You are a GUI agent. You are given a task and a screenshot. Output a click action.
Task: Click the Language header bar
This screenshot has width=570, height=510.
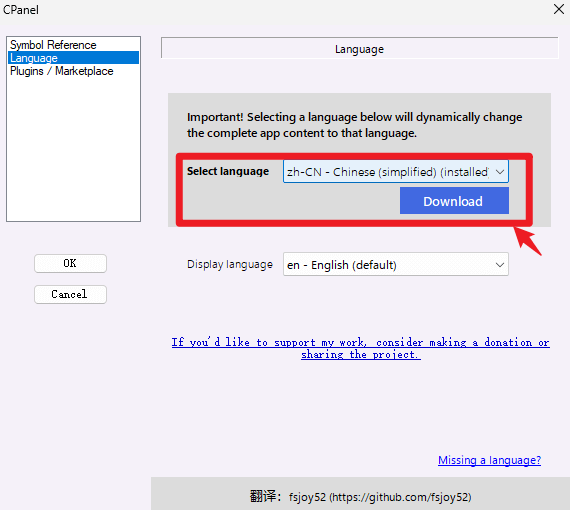360,48
